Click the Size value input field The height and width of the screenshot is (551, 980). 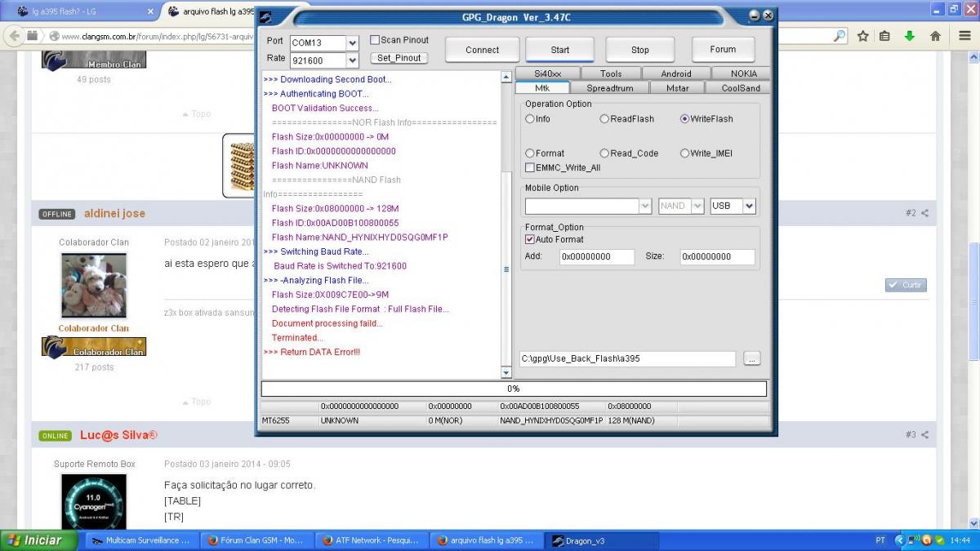718,256
